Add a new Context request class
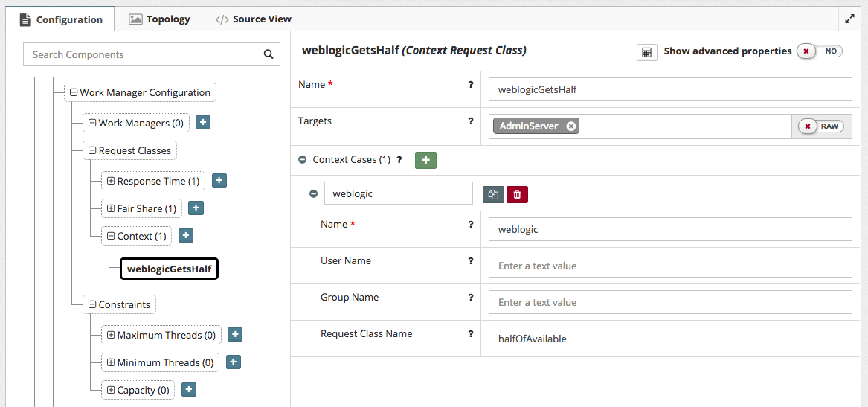 click(186, 236)
